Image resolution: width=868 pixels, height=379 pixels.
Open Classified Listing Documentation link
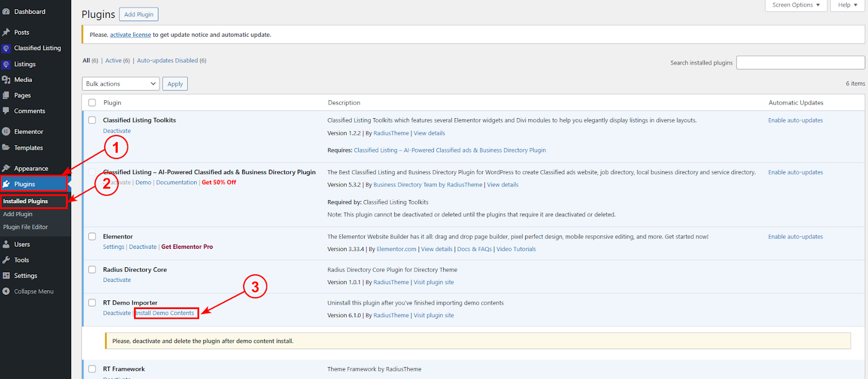(176, 182)
